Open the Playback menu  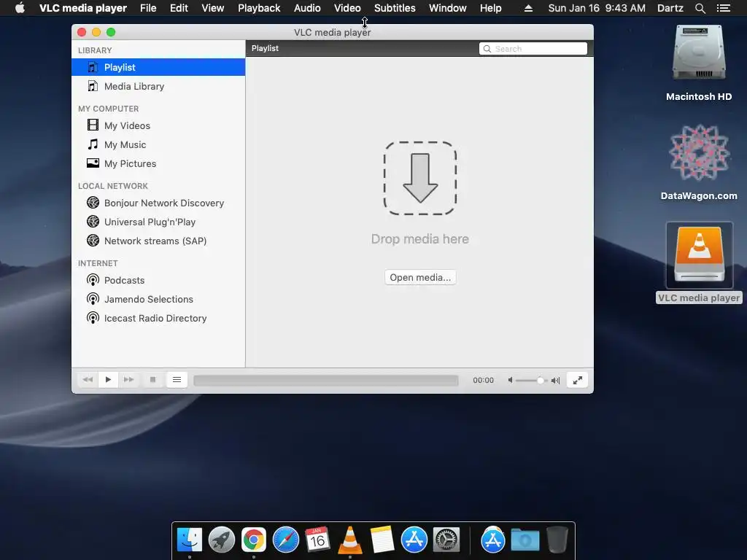pos(259,8)
